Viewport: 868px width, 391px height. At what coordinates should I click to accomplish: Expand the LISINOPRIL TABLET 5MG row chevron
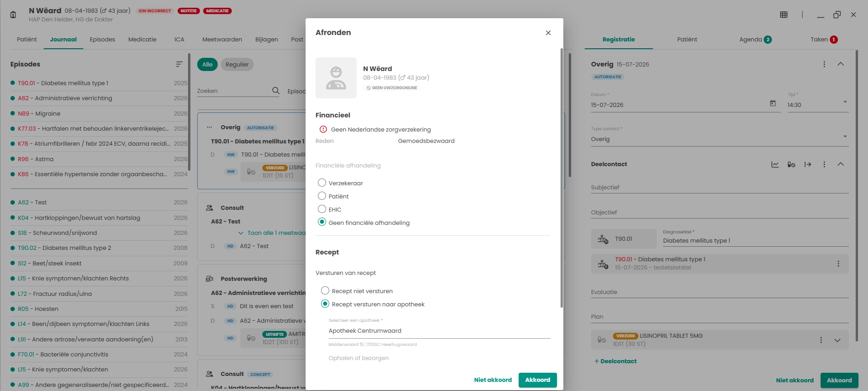(x=837, y=340)
